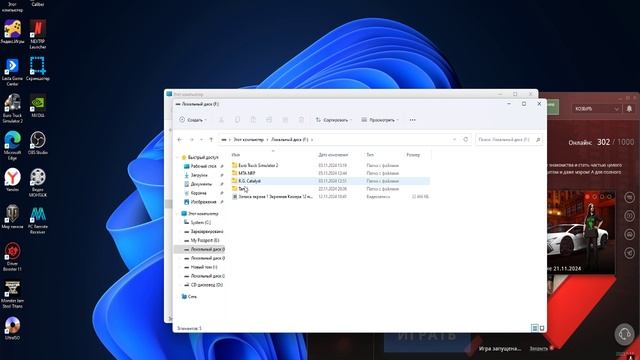The image size is (640, 360).
Task: Open NEXTRP Launcher desktop shortcut
Action: (x=38, y=35)
